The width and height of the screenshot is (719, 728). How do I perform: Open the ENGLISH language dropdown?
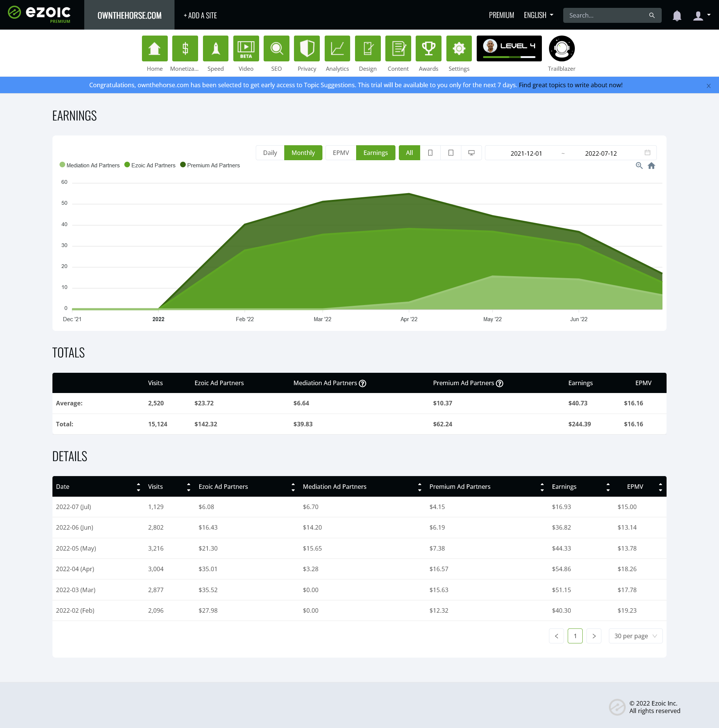539,15
